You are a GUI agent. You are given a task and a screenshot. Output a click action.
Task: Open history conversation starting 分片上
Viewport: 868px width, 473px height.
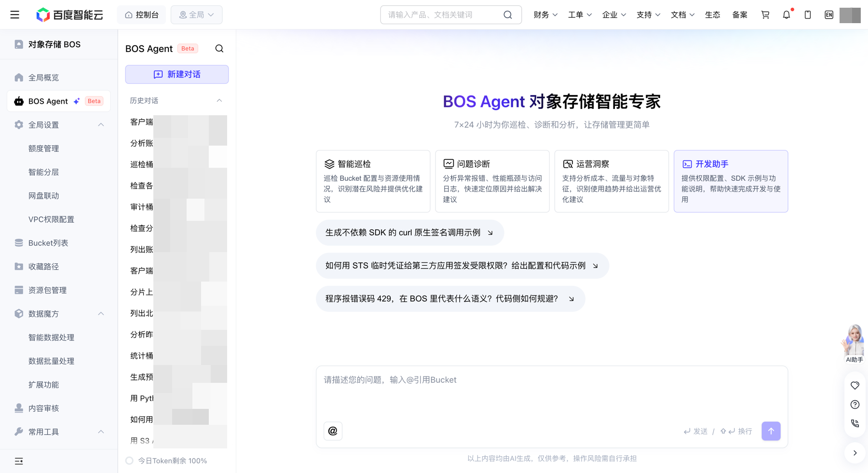click(x=176, y=292)
